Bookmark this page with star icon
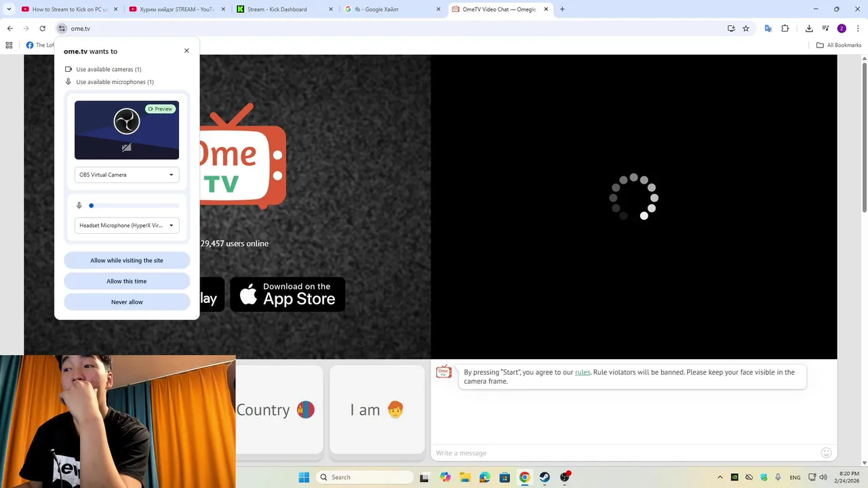Screen dimensions: 868x488 click(746, 28)
